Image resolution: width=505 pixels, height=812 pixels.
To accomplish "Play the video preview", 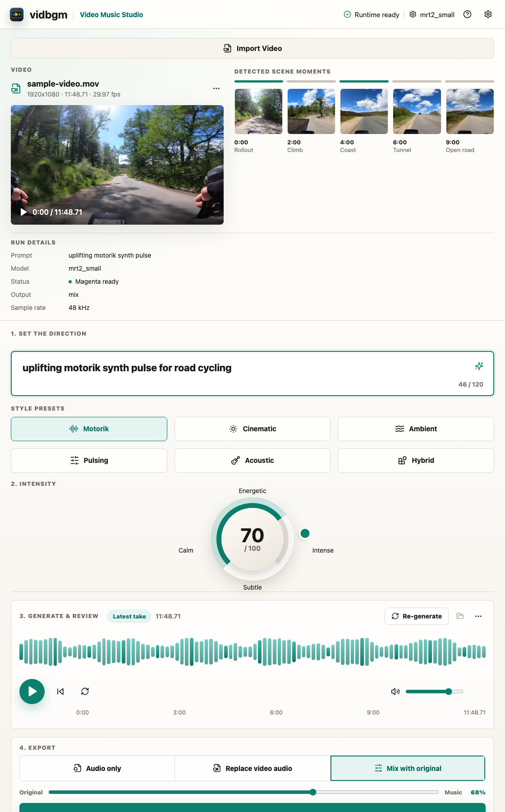I will (24, 212).
